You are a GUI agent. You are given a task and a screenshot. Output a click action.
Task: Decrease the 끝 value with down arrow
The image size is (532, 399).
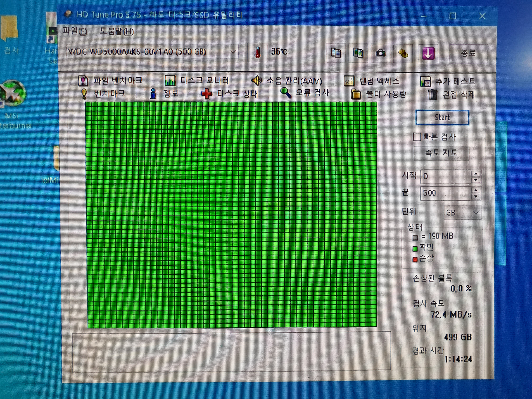coord(476,196)
